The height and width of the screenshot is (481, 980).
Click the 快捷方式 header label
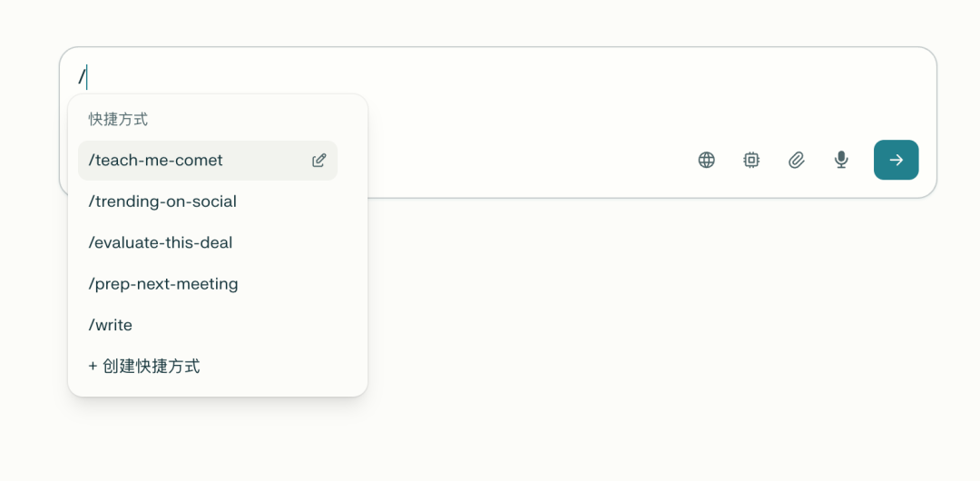118,119
